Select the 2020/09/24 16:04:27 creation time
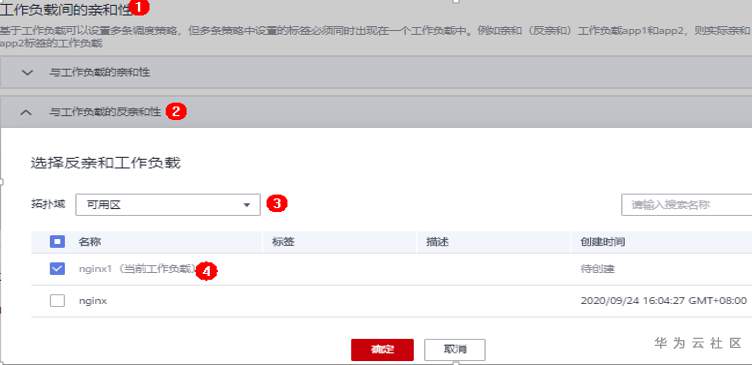 [x=664, y=301]
